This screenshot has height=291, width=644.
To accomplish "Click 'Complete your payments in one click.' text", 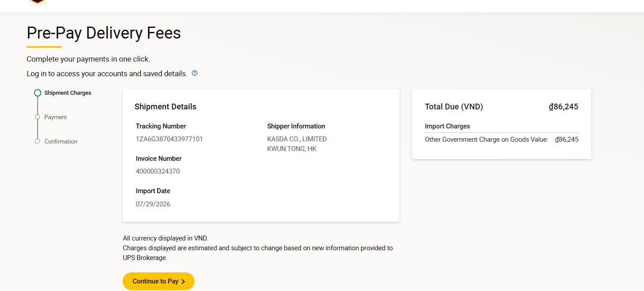I will tap(88, 59).
